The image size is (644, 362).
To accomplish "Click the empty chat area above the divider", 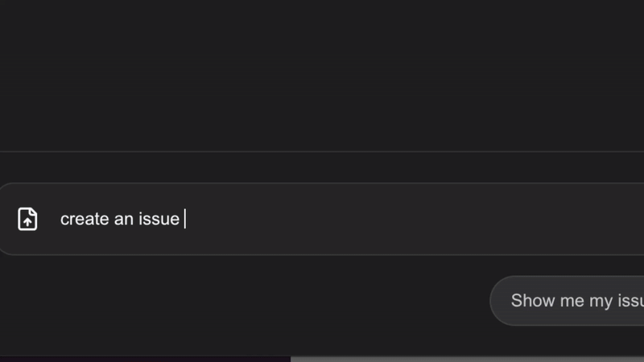I will pyautogui.click(x=322, y=72).
